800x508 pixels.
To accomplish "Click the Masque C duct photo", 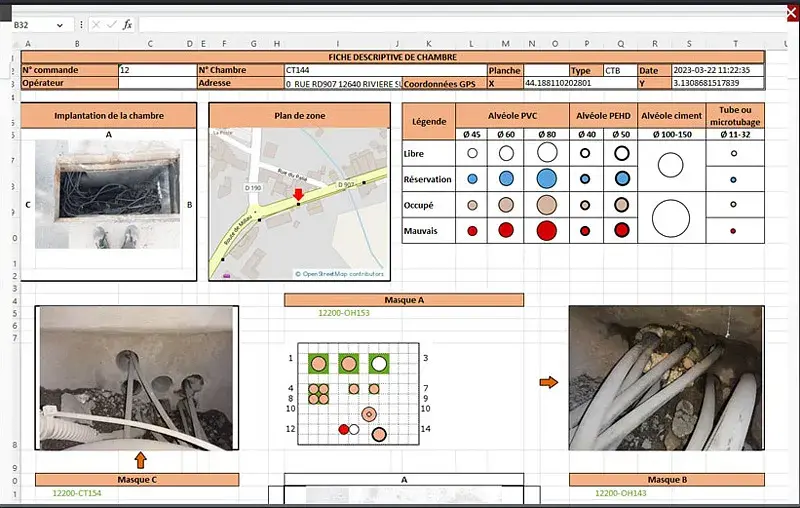I will tap(136, 378).
